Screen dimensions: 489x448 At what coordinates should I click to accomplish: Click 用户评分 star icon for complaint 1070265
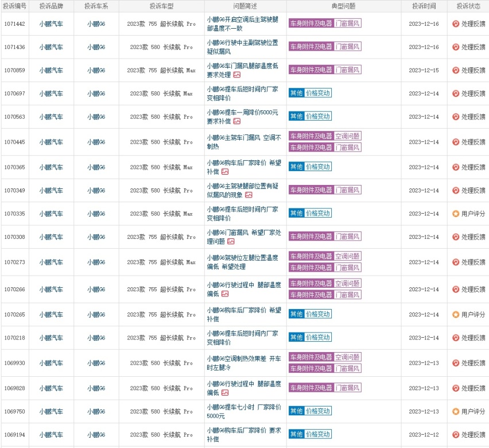coord(456,314)
